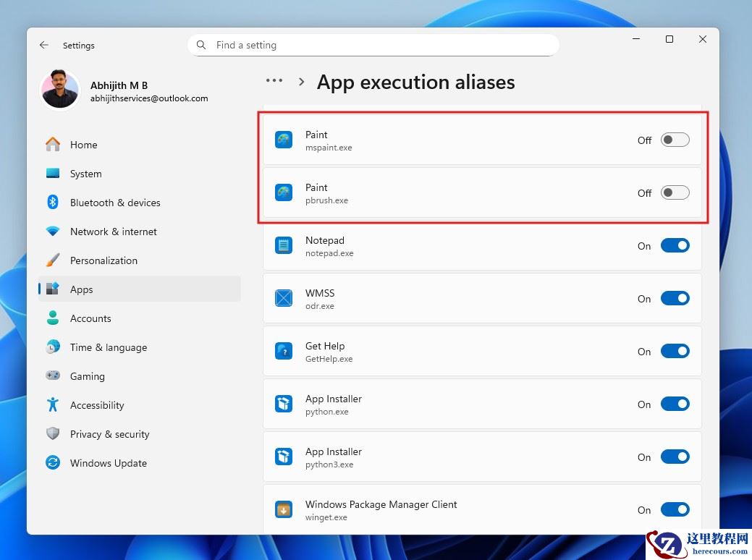752x560 pixels.
Task: Click the Get Help app icon
Action: coord(284,351)
